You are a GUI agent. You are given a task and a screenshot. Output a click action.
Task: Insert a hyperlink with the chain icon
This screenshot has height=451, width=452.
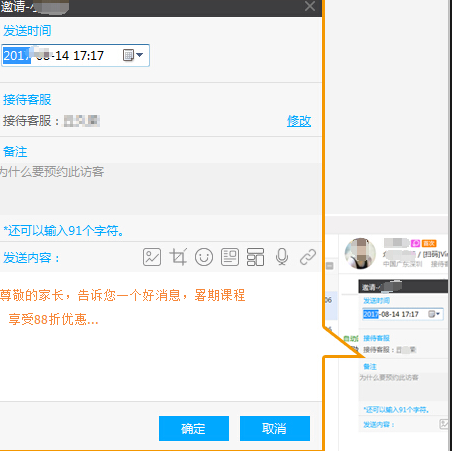tap(308, 257)
